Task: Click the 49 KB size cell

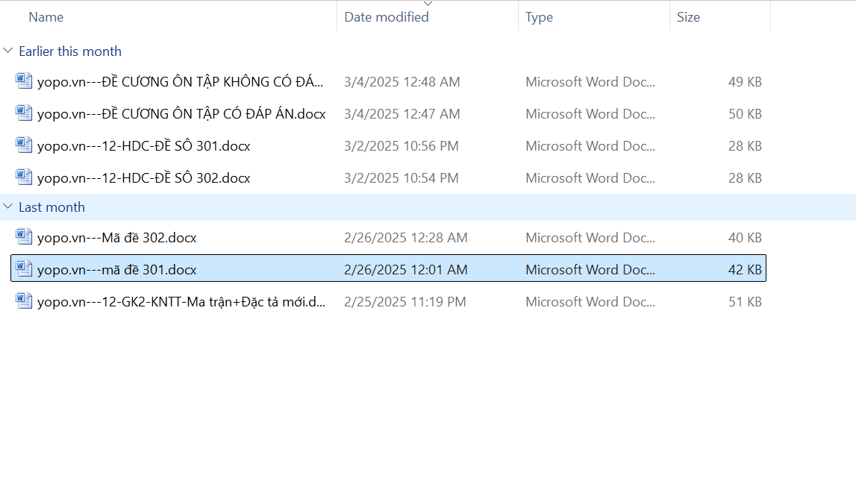Action: tap(744, 82)
